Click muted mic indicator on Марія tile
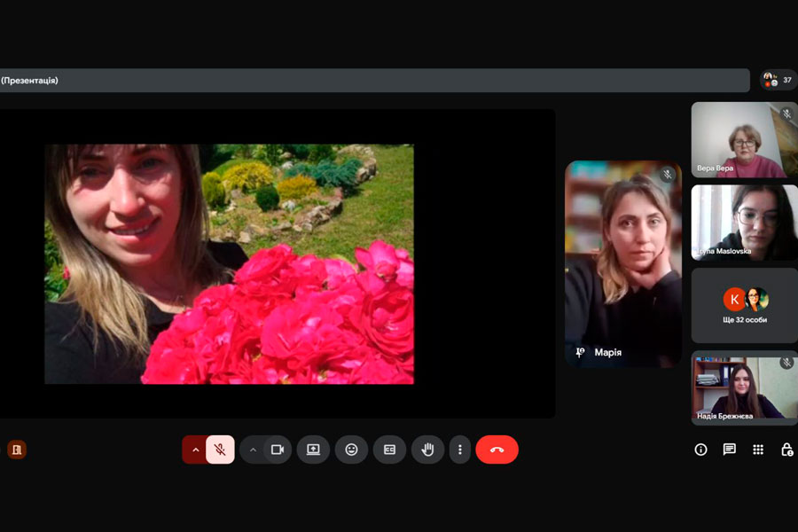This screenshot has height=532, width=798. coord(667,176)
